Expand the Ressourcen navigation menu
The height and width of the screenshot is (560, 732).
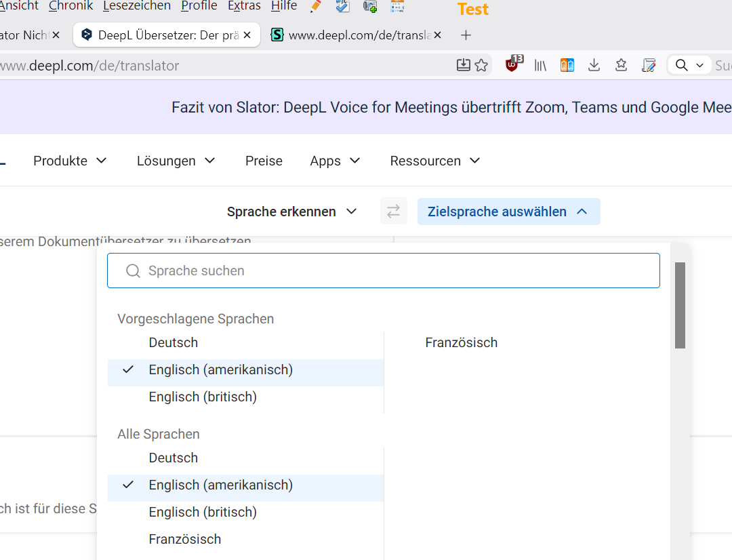click(x=435, y=161)
